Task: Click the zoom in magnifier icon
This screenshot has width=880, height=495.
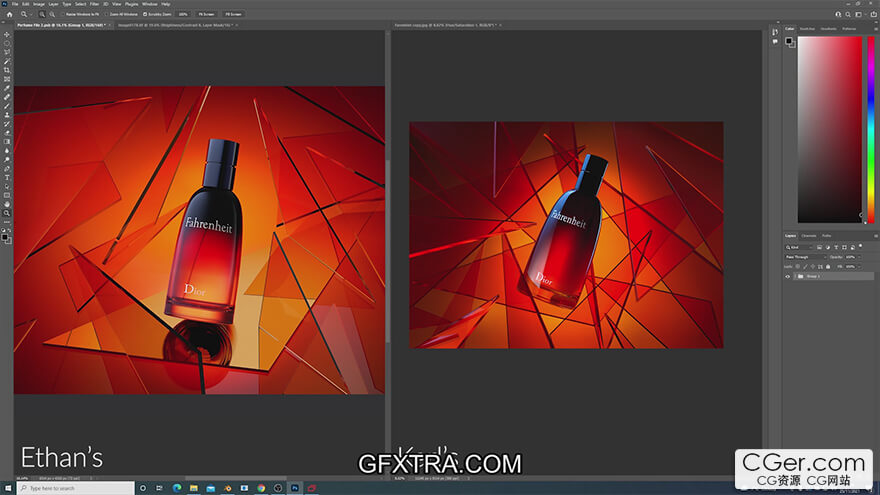Action: (x=42, y=15)
